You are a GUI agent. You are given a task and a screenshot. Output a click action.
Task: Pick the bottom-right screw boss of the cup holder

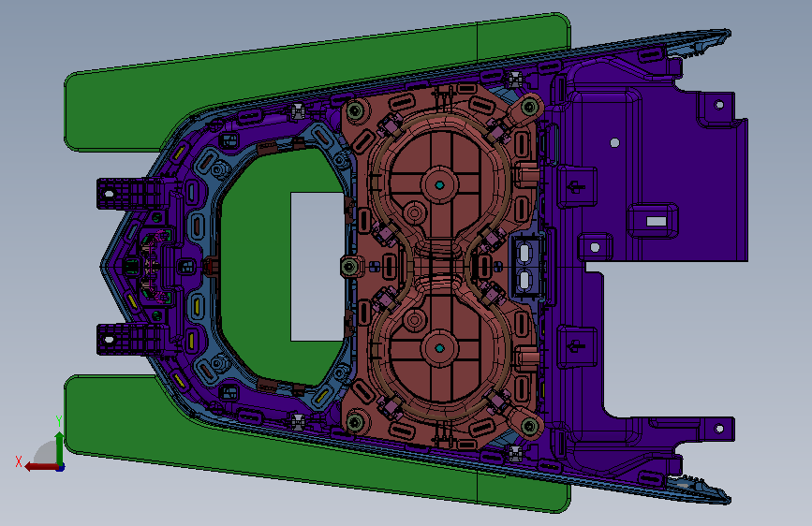(x=529, y=426)
